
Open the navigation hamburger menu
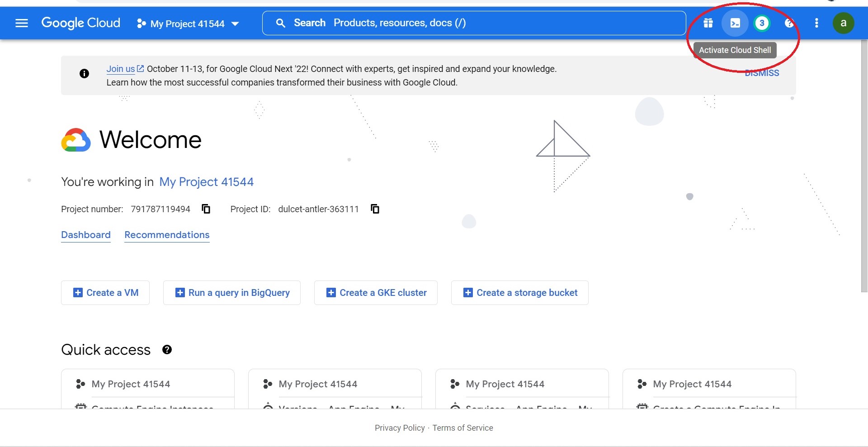click(x=21, y=23)
